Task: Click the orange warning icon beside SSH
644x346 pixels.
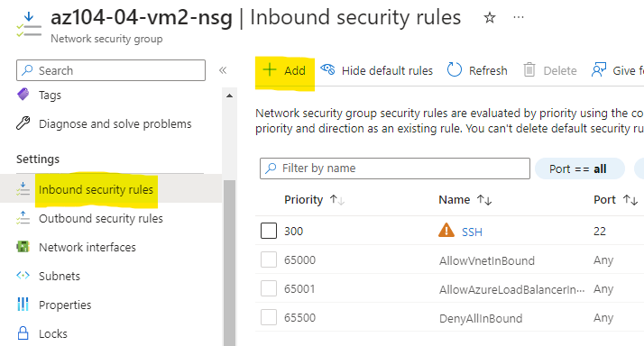Action: click(x=446, y=231)
